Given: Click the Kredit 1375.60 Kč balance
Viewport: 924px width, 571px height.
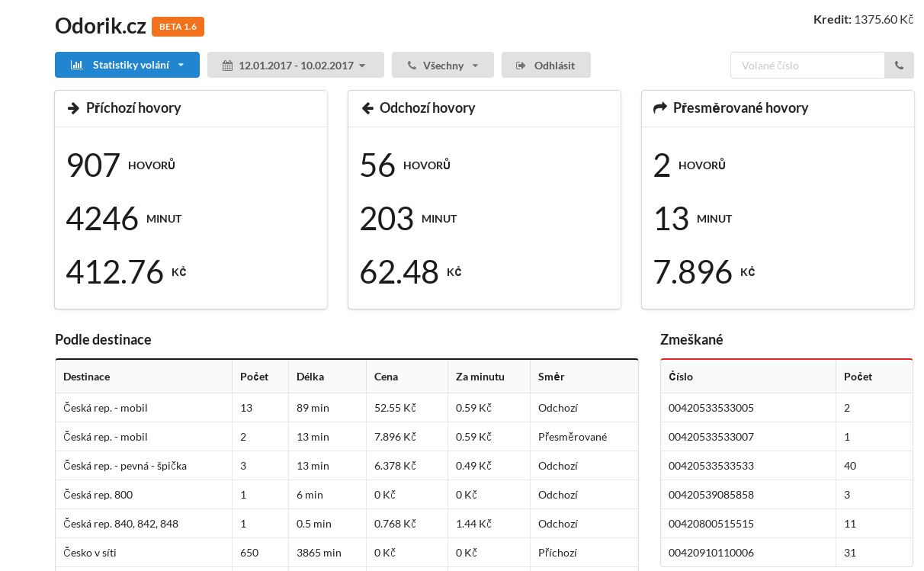Looking at the screenshot, I should click(x=863, y=19).
